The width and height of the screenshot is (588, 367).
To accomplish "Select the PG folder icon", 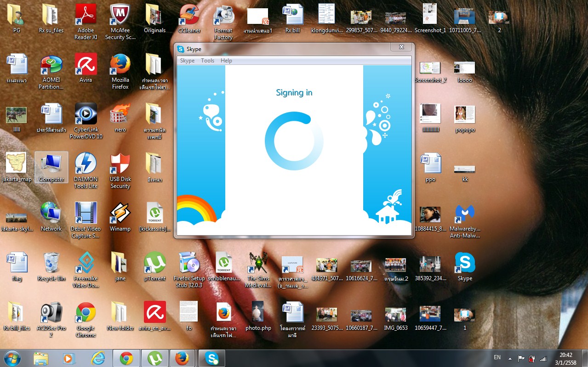I will coord(17,19).
